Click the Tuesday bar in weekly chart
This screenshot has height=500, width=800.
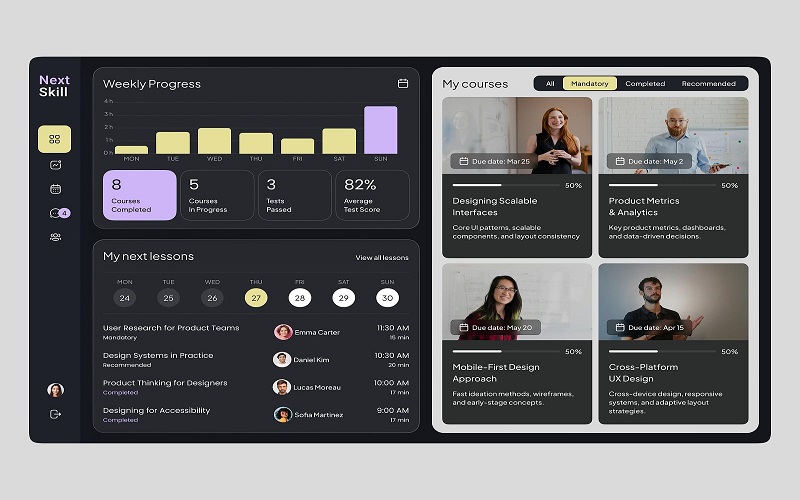(x=173, y=143)
